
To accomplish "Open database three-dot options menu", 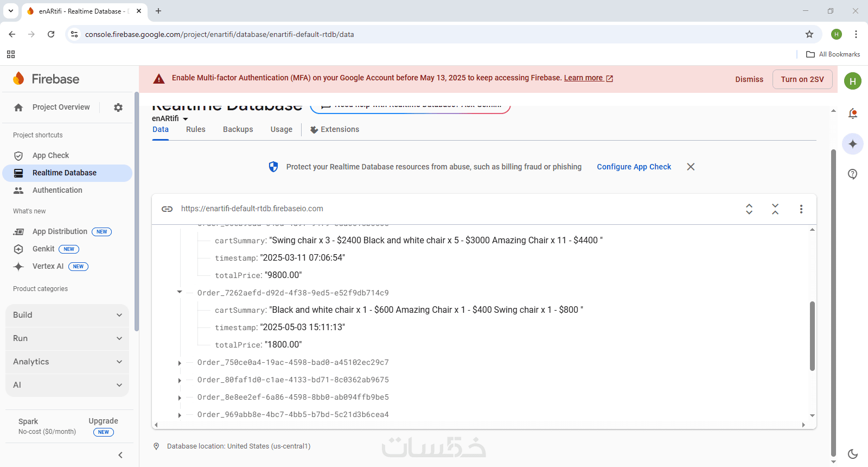I will tap(801, 209).
